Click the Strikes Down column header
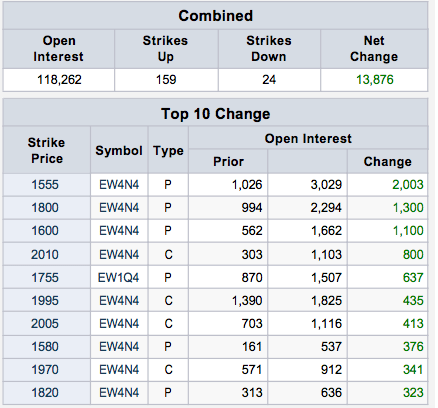This screenshot has width=438, height=408. point(269,49)
